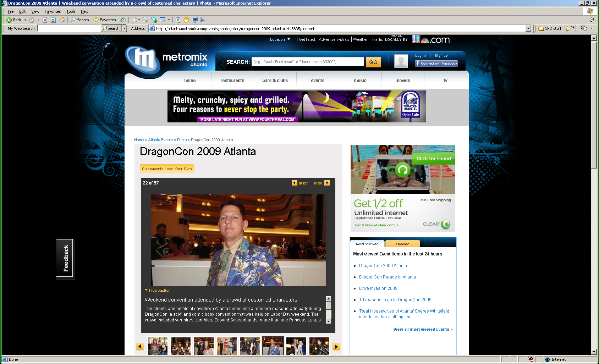
Task: Expand the Address bar URL dropdown
Action: pyautogui.click(x=528, y=28)
